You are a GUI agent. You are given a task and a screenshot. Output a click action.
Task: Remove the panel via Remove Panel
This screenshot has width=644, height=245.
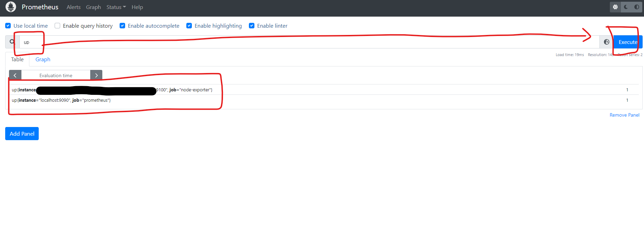(x=624, y=115)
